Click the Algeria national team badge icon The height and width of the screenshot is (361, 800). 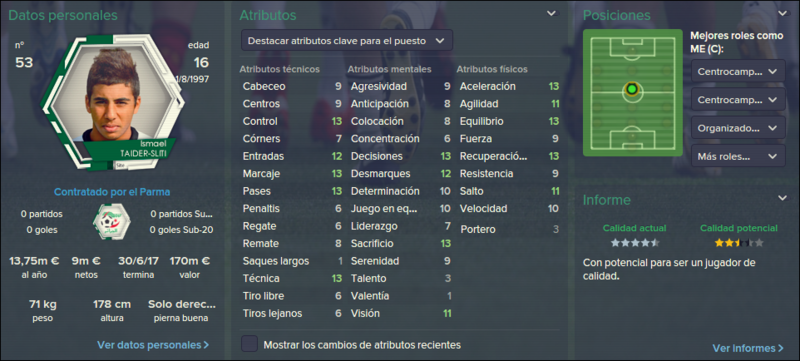[x=111, y=221]
